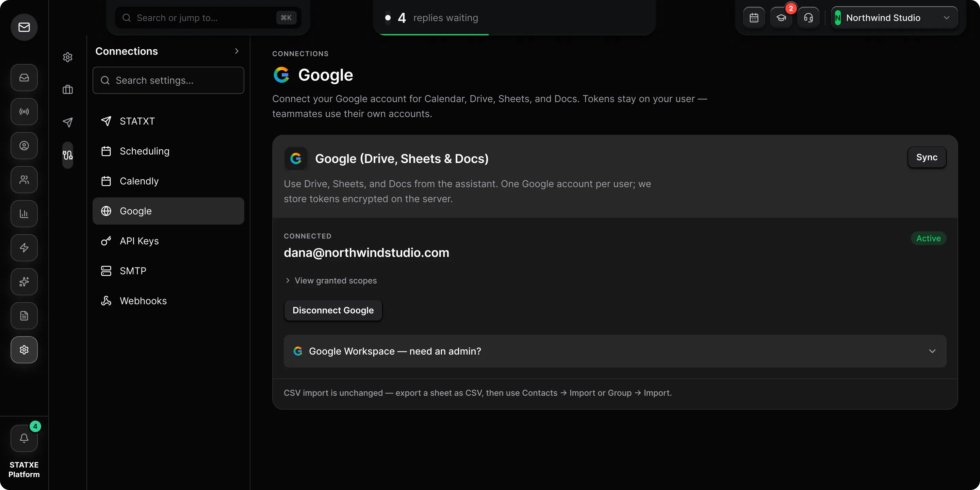Open STATXT connection settings
The image size is (980, 490).
click(x=168, y=121)
